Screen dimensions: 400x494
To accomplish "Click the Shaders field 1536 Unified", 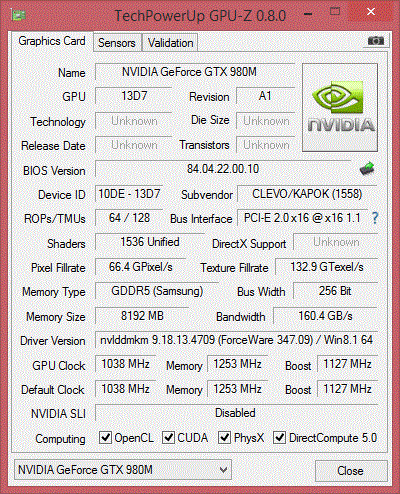I will [x=150, y=242].
